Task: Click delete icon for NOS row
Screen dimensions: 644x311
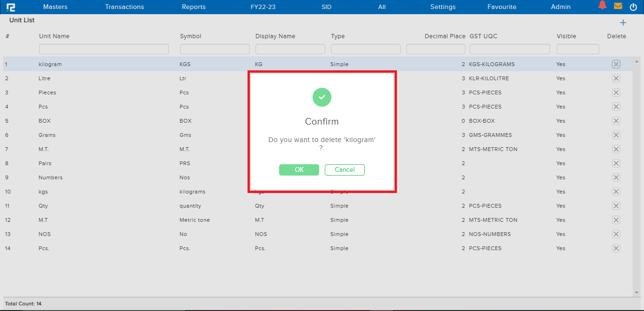Action: 616,234
